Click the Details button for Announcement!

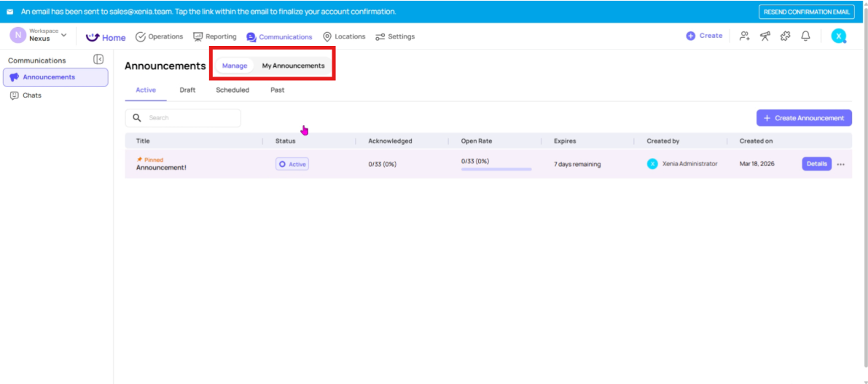pyautogui.click(x=816, y=164)
